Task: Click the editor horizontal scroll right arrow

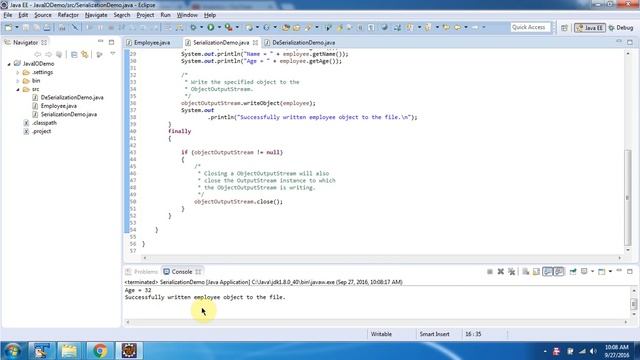Action: [620, 258]
